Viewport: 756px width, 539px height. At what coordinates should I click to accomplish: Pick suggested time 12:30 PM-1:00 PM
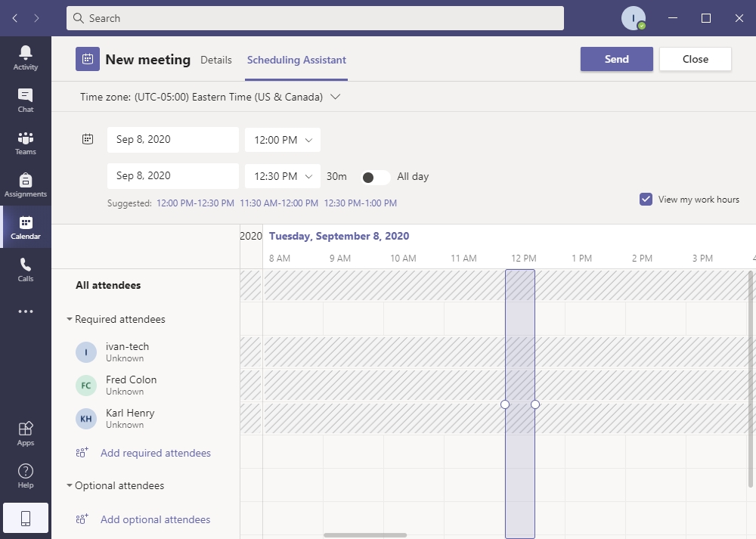[x=361, y=203]
